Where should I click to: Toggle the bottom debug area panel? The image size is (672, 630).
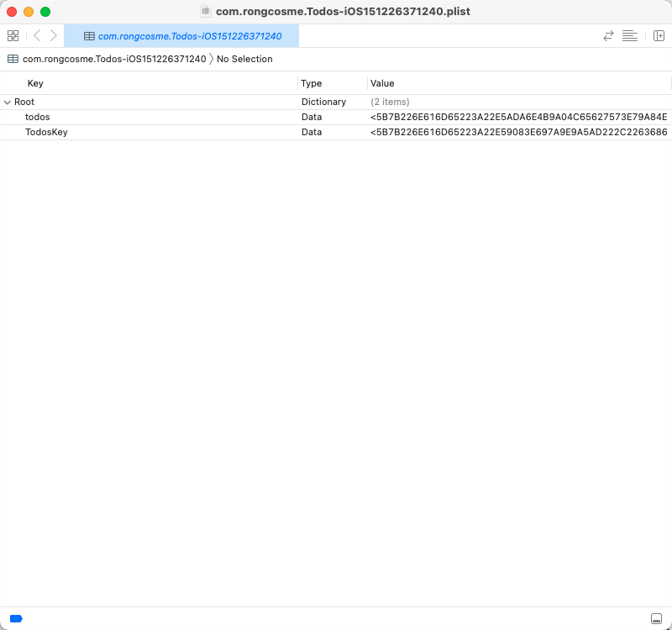click(x=656, y=618)
